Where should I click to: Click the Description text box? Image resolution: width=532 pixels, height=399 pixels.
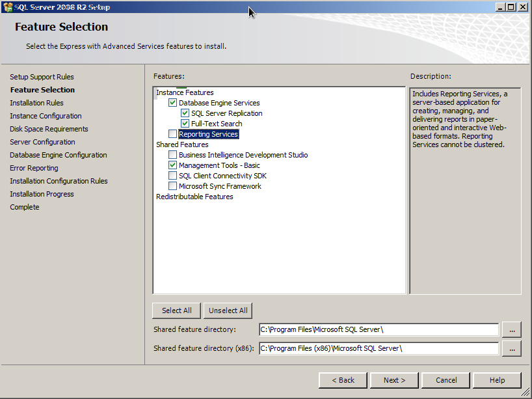coord(465,191)
